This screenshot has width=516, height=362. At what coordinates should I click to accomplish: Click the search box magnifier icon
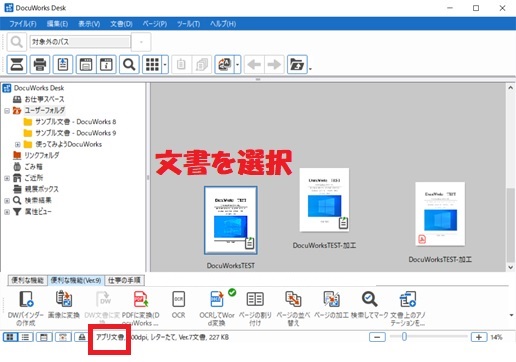[x=16, y=42]
